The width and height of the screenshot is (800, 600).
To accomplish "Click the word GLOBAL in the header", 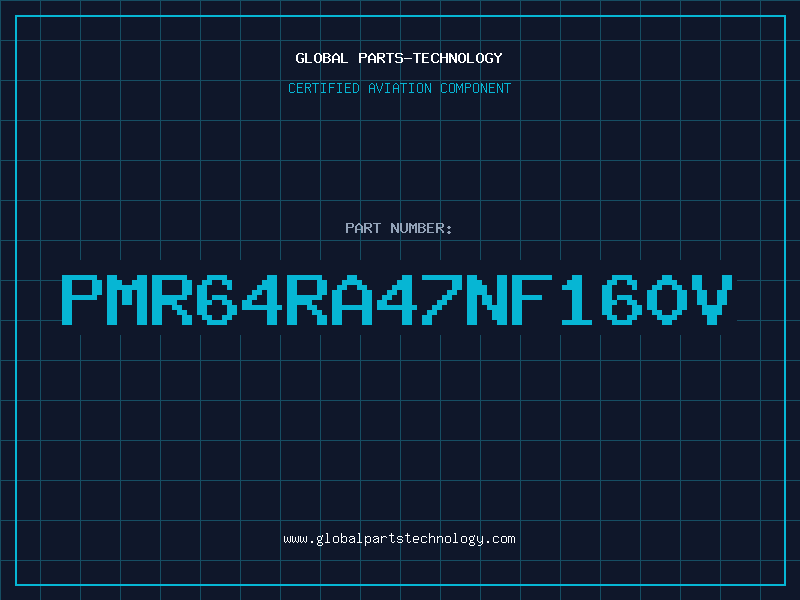I will (321, 58).
